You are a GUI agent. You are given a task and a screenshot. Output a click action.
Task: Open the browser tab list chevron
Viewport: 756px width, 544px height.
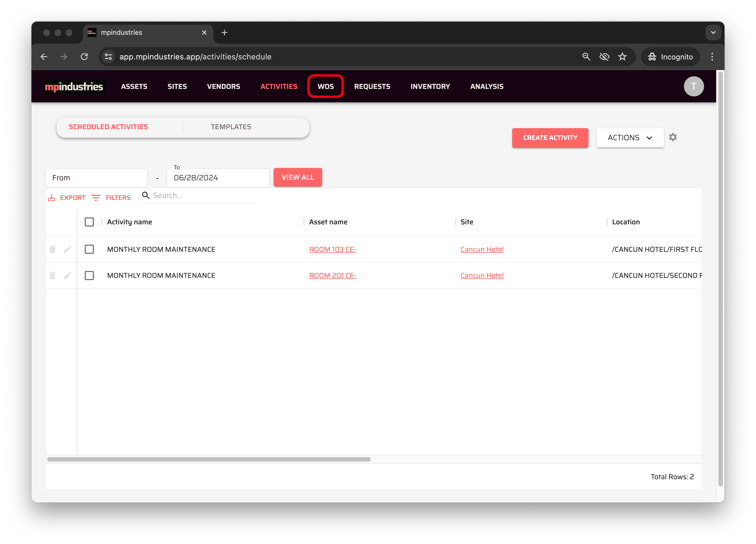coord(713,33)
